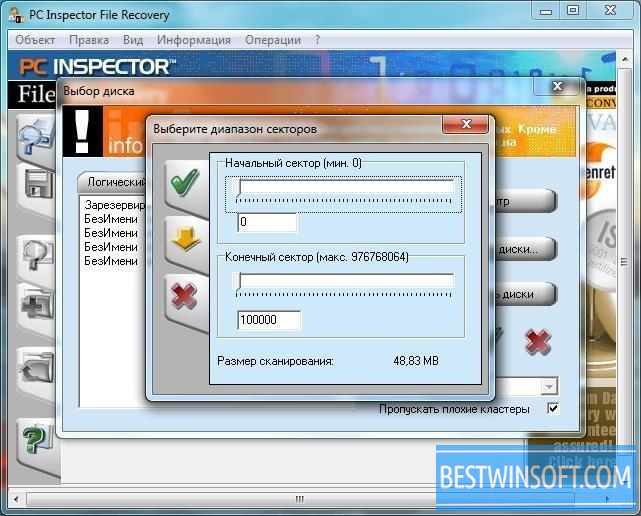641x516 pixels.
Task: Select the second БезИмени list entry
Action: coord(111,233)
